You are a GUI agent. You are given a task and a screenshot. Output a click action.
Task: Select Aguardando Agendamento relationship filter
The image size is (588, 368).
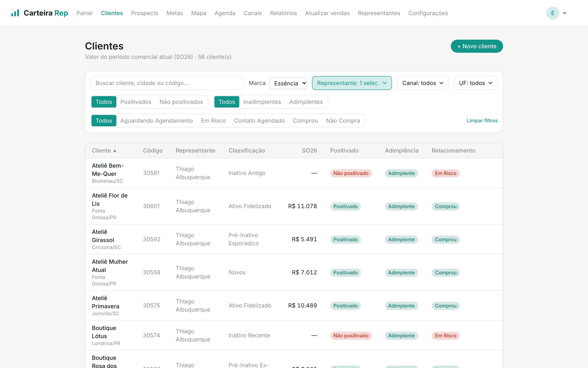tap(156, 121)
